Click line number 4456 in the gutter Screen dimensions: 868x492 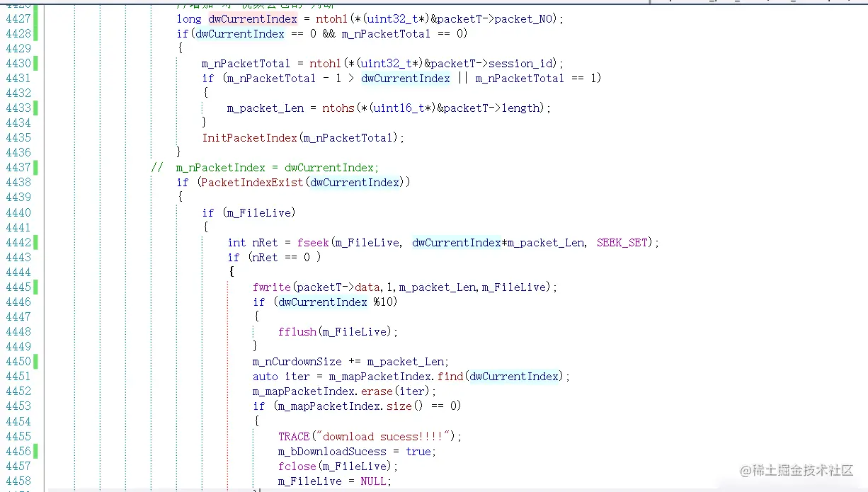point(18,451)
